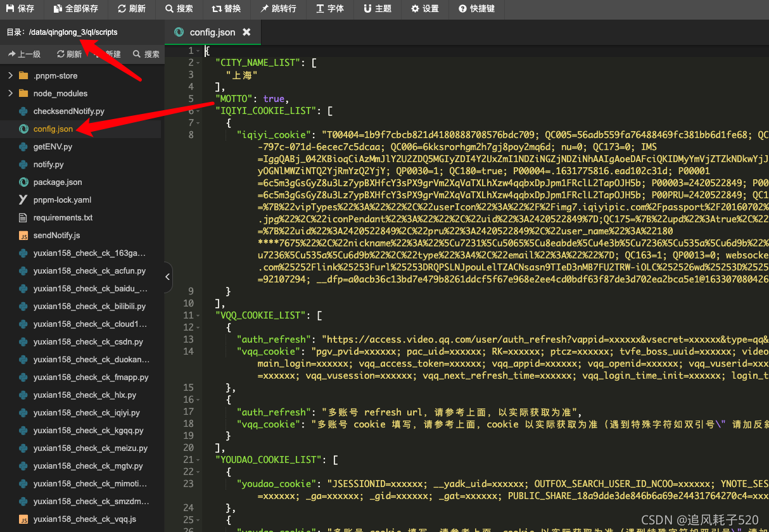Go up with the 上一级 button
The height and width of the screenshot is (532, 769).
point(25,54)
